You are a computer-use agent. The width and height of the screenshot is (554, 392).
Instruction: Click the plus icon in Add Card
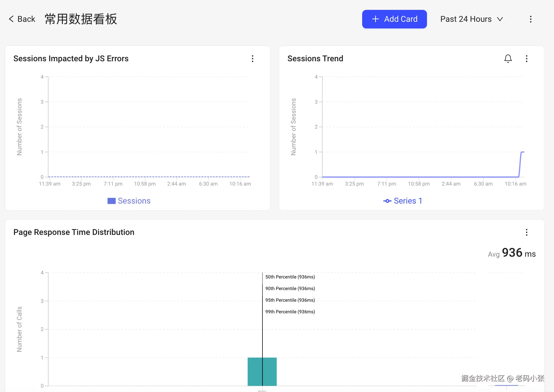pos(375,19)
